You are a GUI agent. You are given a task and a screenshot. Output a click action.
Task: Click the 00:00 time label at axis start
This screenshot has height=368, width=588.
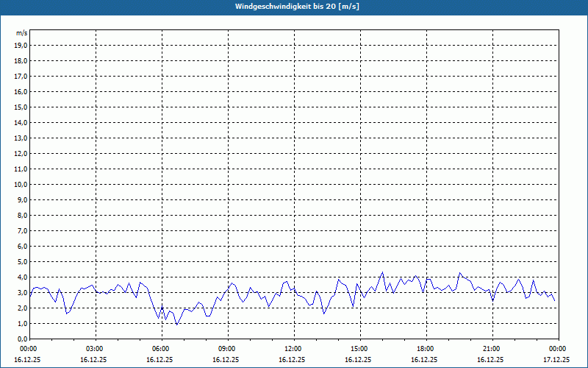click(x=29, y=348)
